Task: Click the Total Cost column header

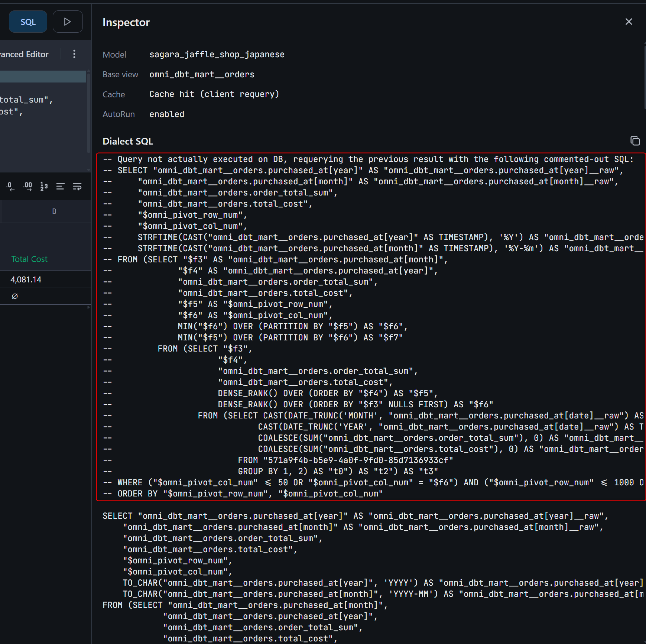Action: [x=29, y=259]
